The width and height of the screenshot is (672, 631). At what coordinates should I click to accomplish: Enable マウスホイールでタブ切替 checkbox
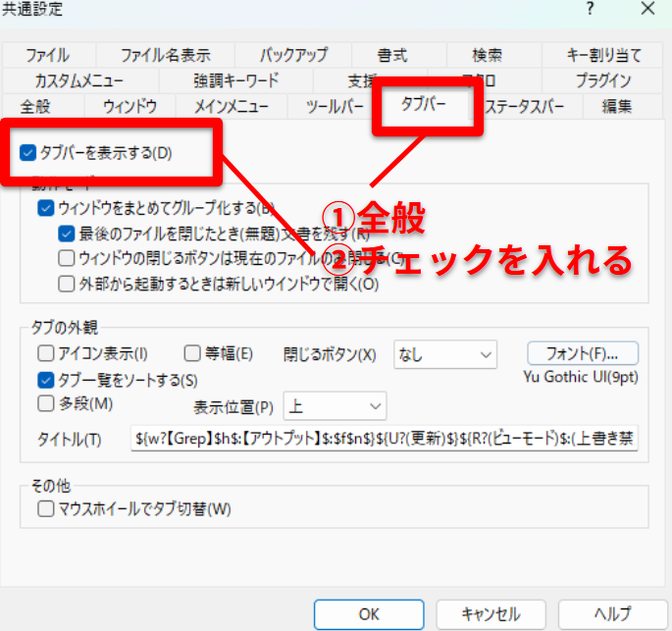[x=46, y=508]
